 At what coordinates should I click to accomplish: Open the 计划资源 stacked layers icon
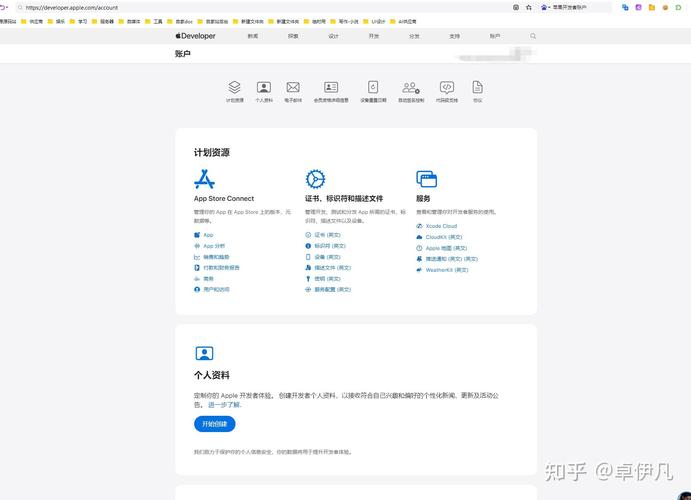pos(234,87)
